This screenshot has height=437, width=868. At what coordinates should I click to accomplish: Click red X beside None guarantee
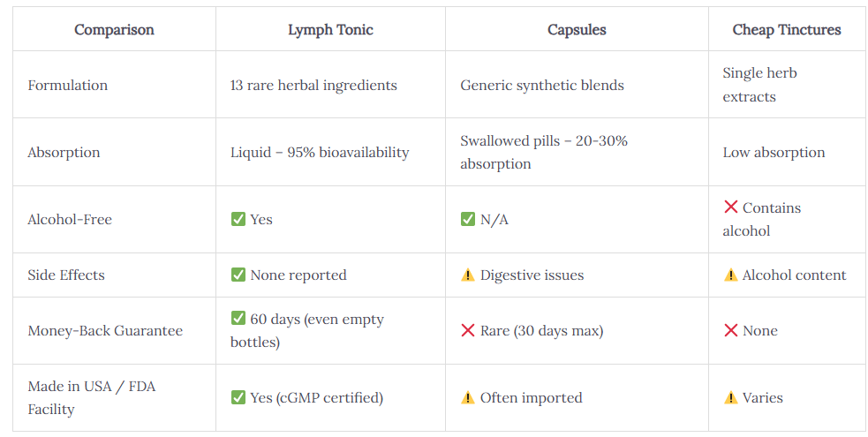click(731, 330)
